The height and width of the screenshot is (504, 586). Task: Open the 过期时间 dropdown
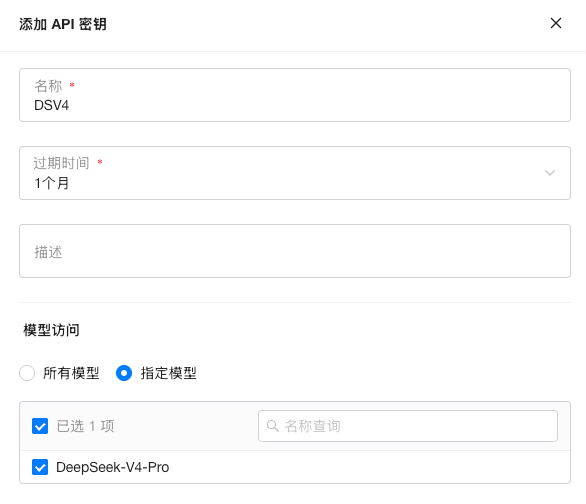(x=295, y=173)
